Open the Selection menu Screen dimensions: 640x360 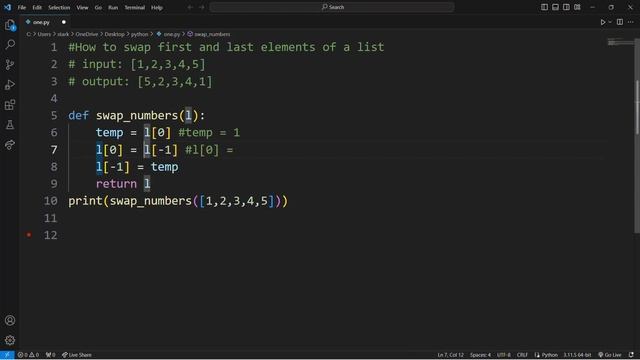coord(59,7)
